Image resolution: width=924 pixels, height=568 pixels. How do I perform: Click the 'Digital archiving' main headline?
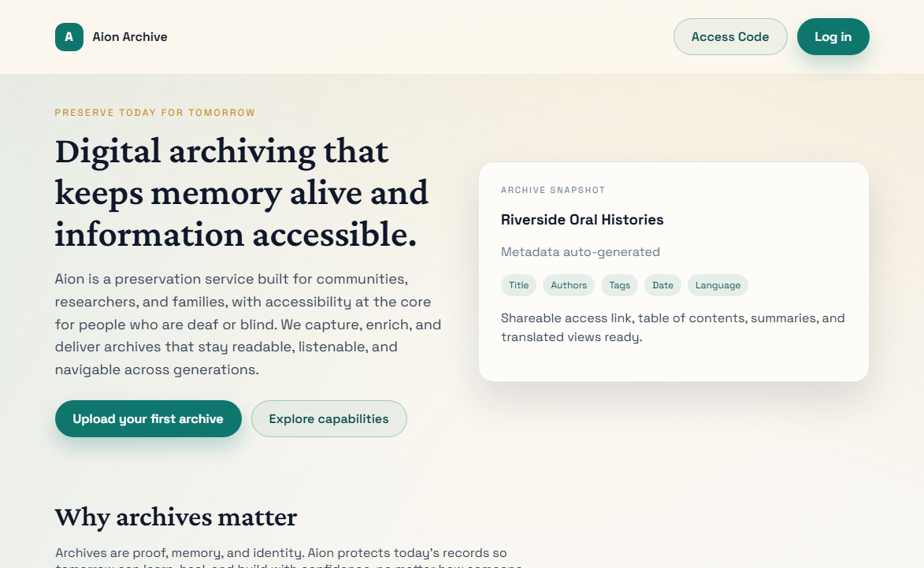pos(241,193)
